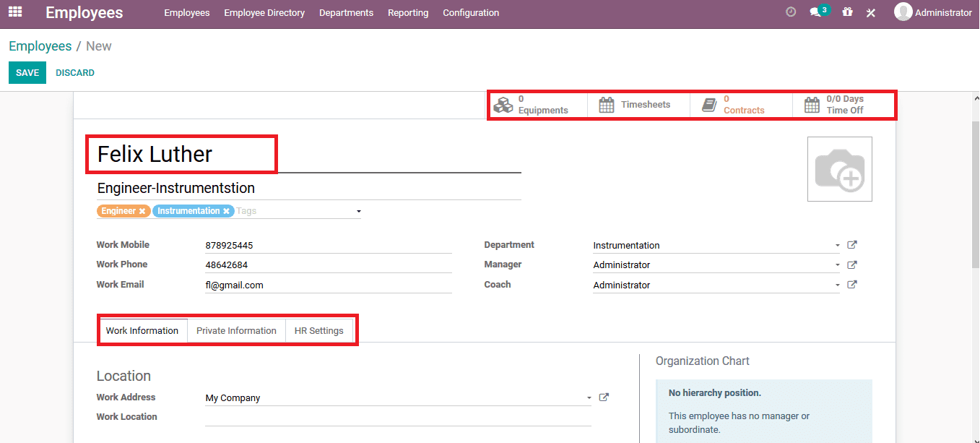Expand the Tags dropdown arrow
The image size is (980, 443).
[358, 212]
